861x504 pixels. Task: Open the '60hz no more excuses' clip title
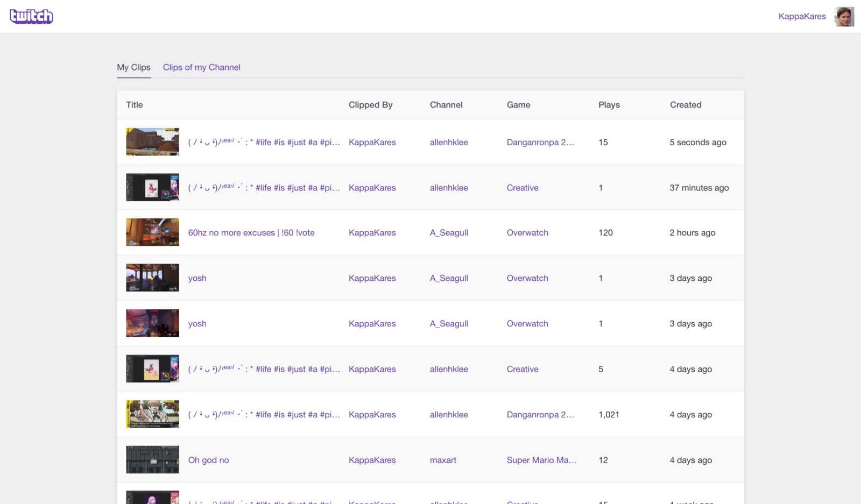point(251,233)
